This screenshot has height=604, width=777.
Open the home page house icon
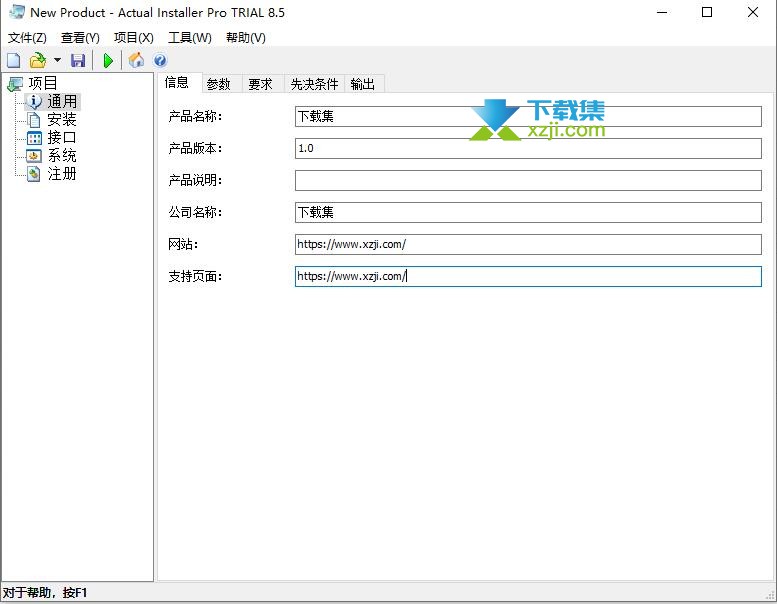pyautogui.click(x=136, y=60)
